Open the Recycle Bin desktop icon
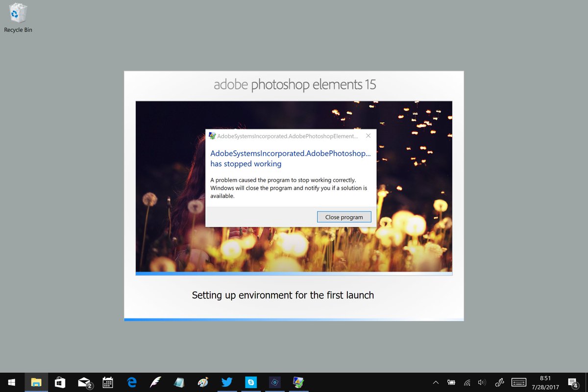This screenshot has width=588, height=392. (18, 18)
